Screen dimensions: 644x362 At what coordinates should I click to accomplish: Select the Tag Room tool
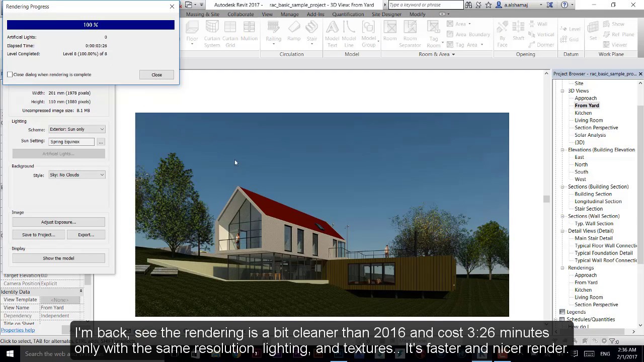coord(434,34)
